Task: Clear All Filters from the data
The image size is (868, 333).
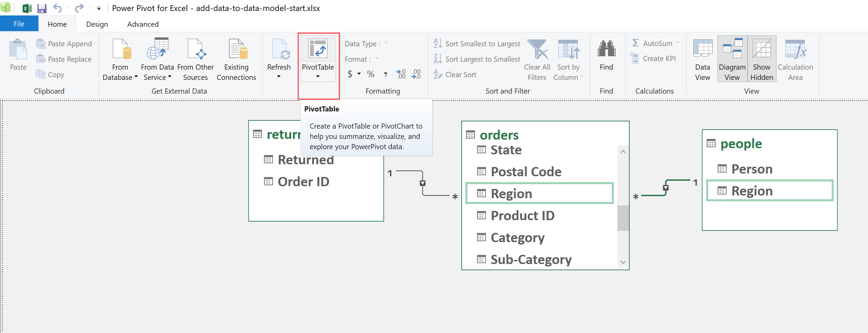Action: 537,58
